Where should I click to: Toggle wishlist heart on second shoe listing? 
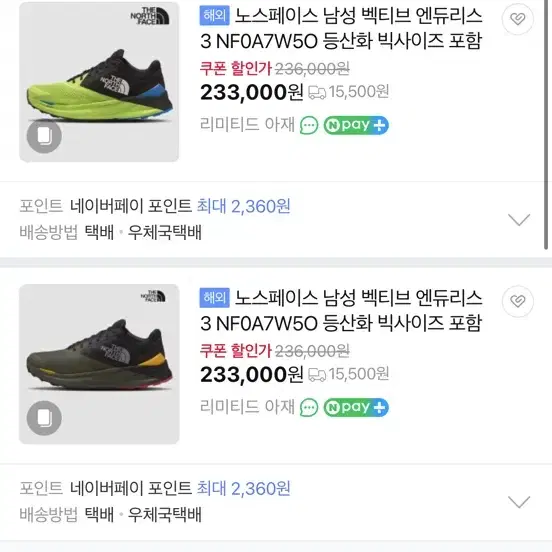coord(518,301)
